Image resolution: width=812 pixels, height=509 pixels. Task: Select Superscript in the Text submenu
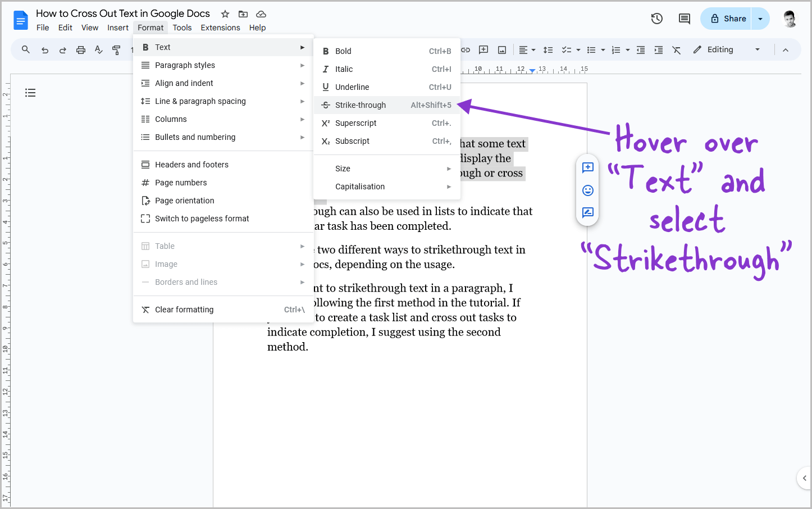[x=387, y=123]
